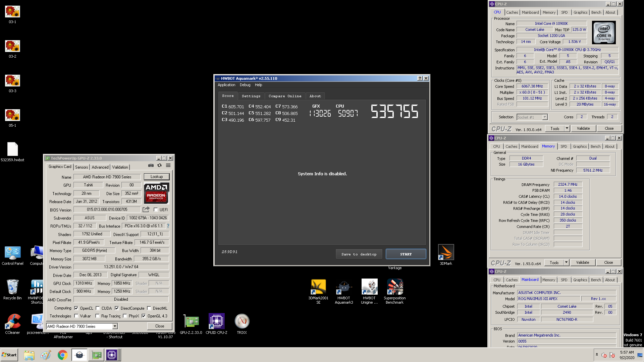Click the Aquamark help question mark button
Screen dimensions: 644x362
click(x=420, y=78)
